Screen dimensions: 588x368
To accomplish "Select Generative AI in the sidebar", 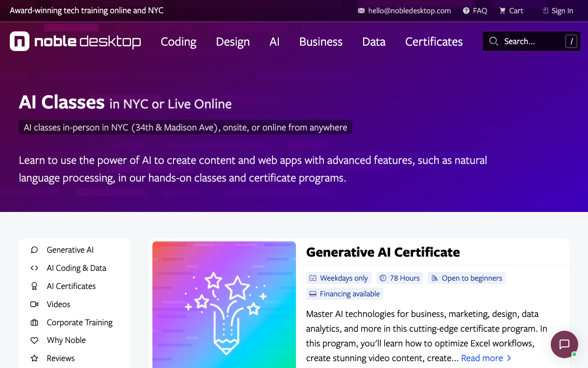I will pyautogui.click(x=70, y=250).
